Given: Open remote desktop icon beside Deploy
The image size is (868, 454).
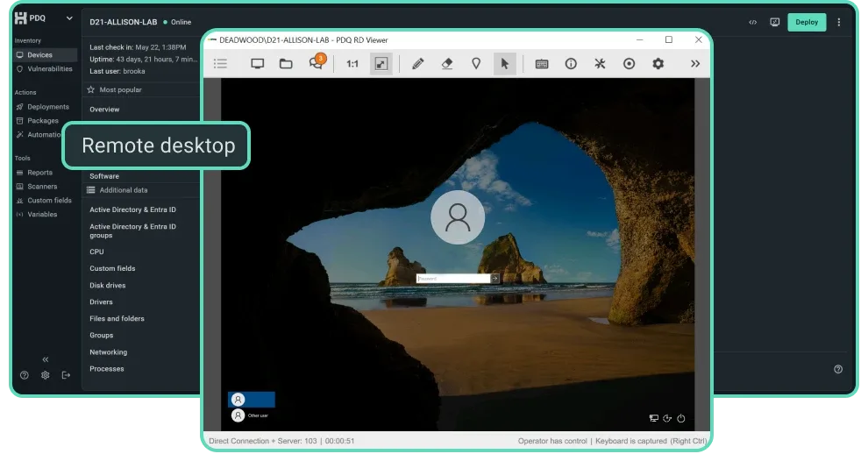Looking at the screenshot, I should tap(774, 22).
